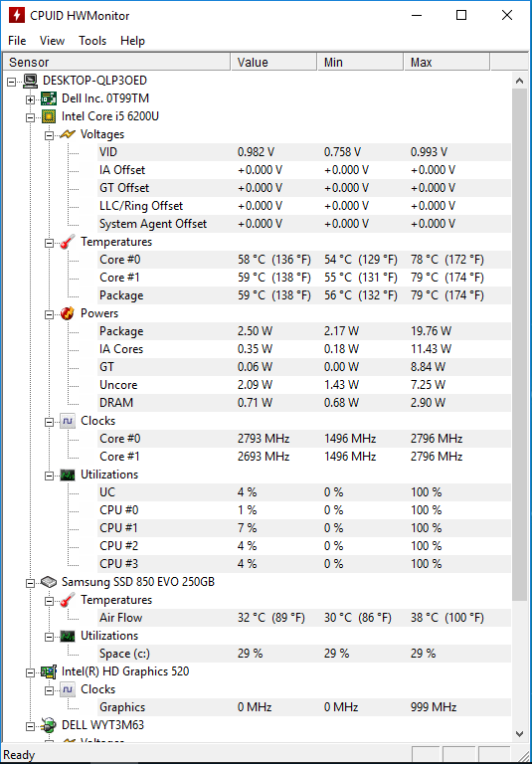Click the Value column header
This screenshot has height=764, width=532.
pos(273,63)
